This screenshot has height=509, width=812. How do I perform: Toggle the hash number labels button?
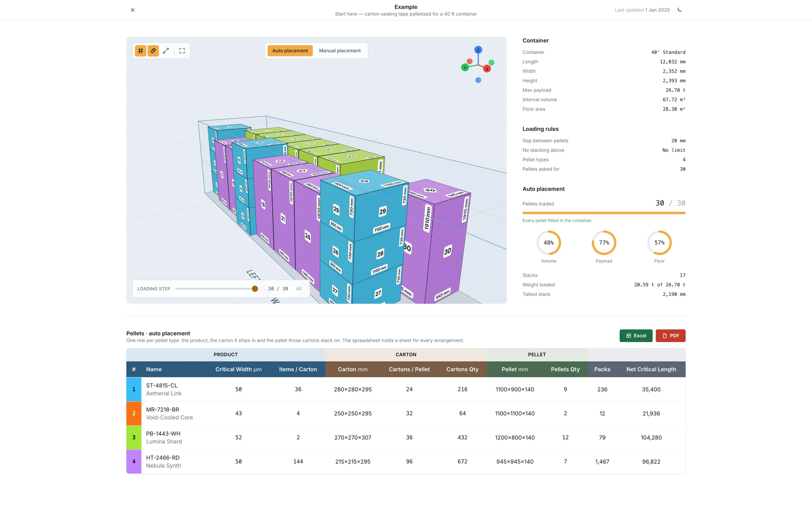tap(140, 51)
